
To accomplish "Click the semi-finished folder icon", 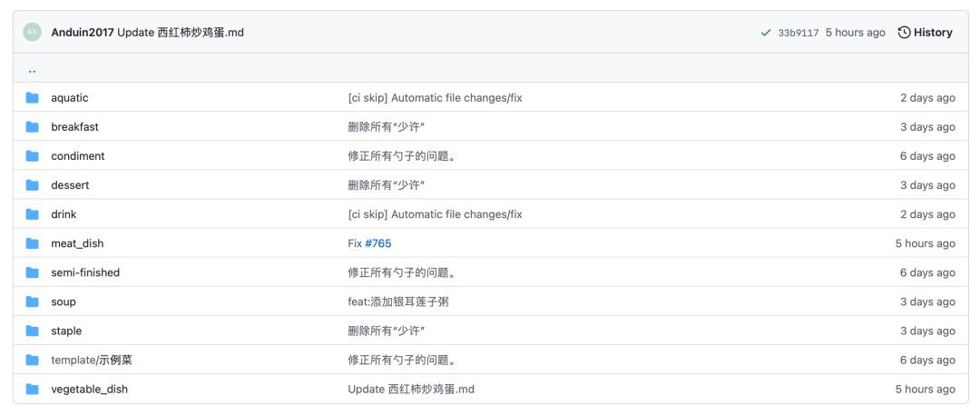I will (32, 272).
